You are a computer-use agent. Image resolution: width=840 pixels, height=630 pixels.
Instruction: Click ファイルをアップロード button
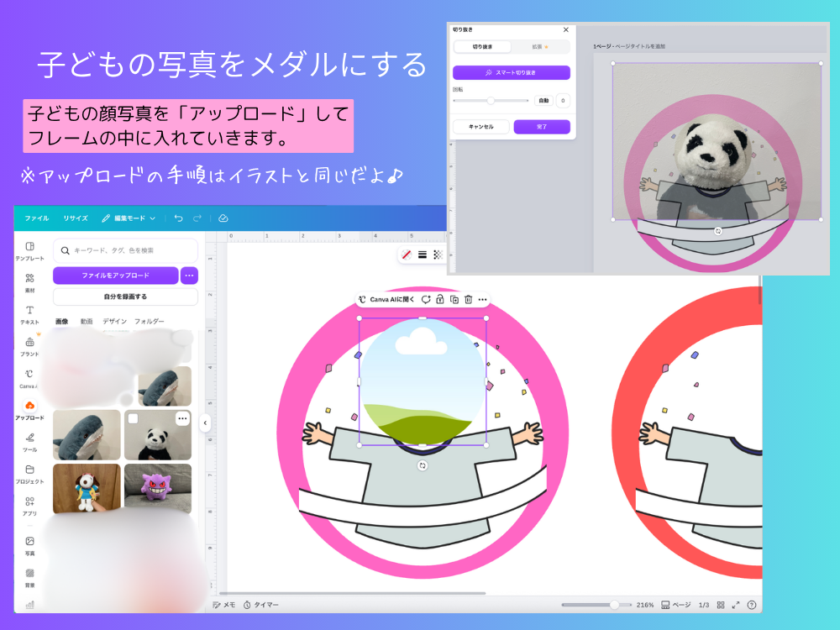[116, 276]
